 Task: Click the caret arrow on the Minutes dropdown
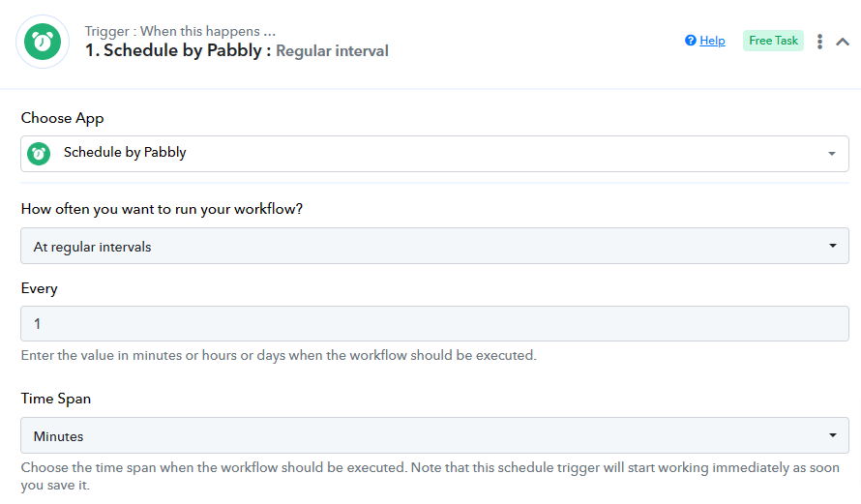(x=832, y=435)
